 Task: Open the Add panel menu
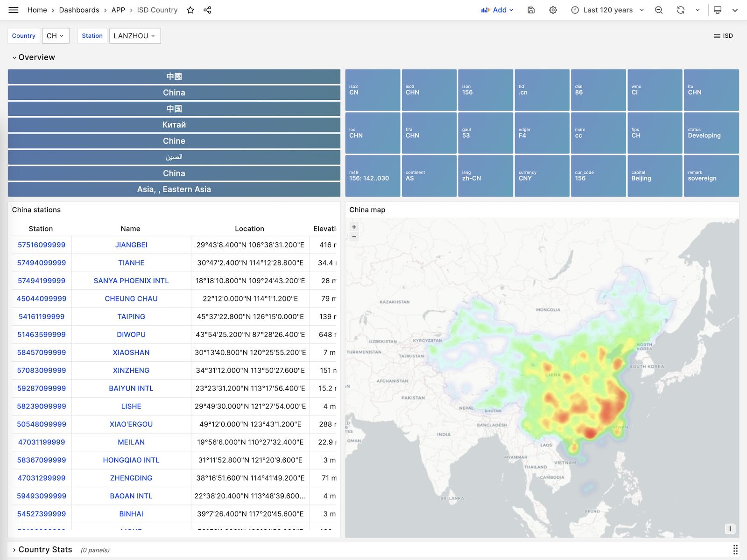click(x=497, y=10)
